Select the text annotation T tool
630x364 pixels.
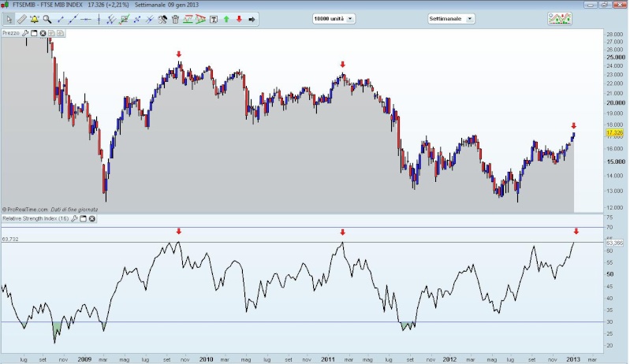(214, 19)
